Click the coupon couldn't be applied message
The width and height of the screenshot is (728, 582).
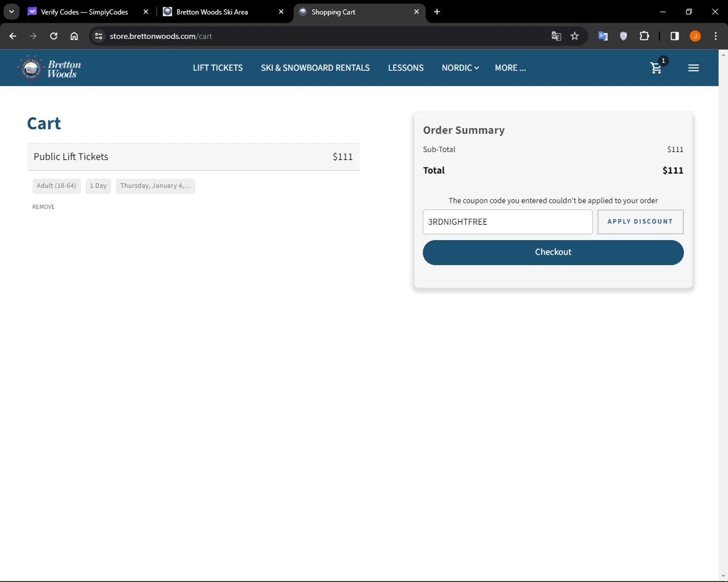point(553,200)
